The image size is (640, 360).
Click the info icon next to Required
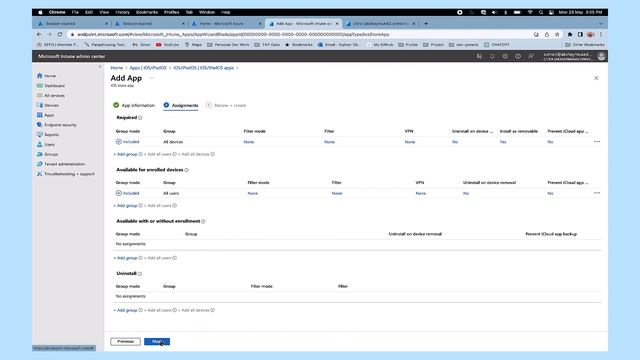point(140,118)
